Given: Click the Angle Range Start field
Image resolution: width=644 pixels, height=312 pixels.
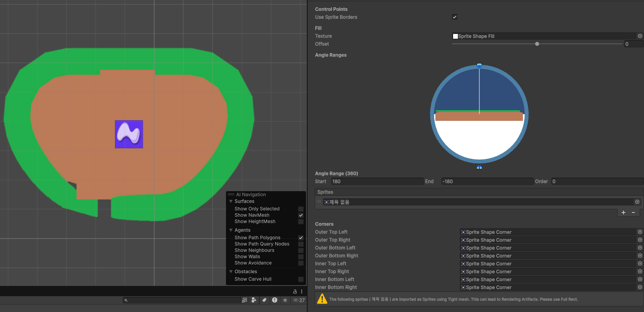Looking at the screenshot, I should click(377, 181).
